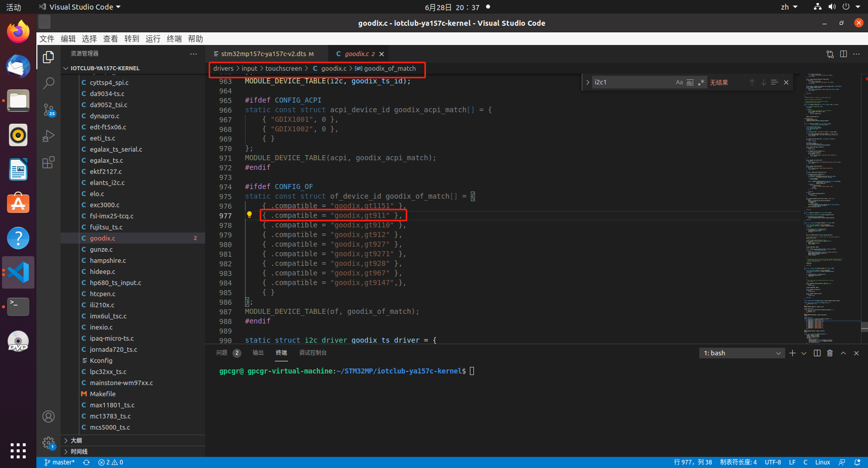Open the Extensions view
The width and height of the screenshot is (868, 468).
(49, 162)
